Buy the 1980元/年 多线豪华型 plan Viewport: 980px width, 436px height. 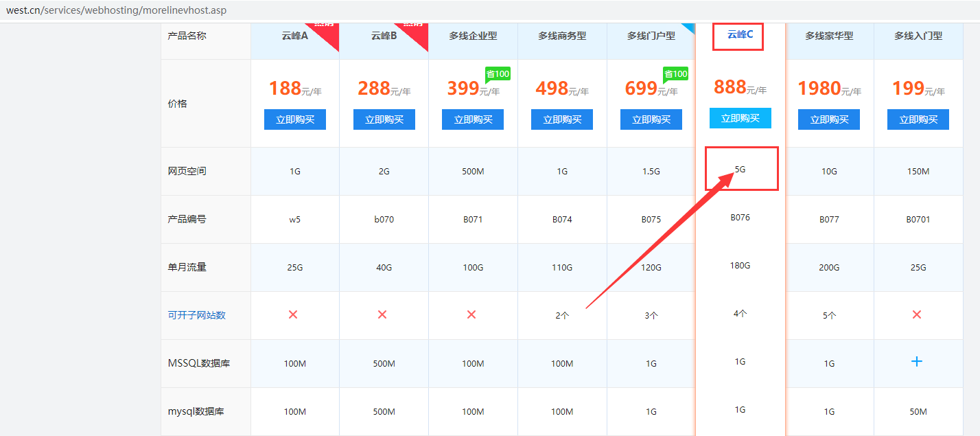click(x=829, y=119)
